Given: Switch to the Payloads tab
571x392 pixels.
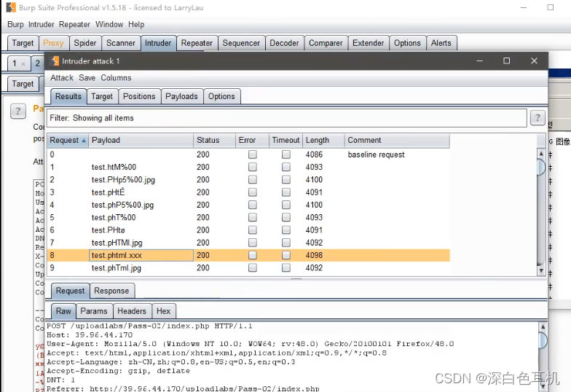Looking at the screenshot, I should pos(182,96).
